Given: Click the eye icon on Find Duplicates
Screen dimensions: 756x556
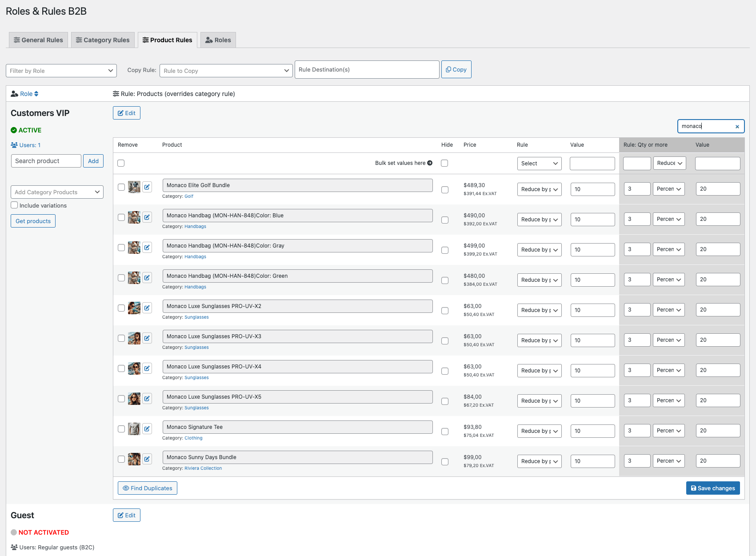Looking at the screenshot, I should [126, 488].
